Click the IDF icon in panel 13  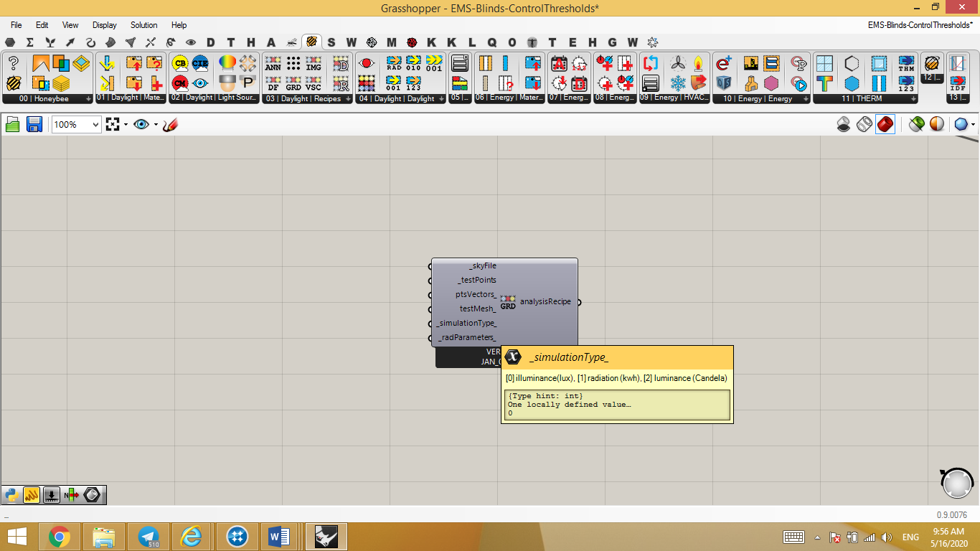[958, 83]
